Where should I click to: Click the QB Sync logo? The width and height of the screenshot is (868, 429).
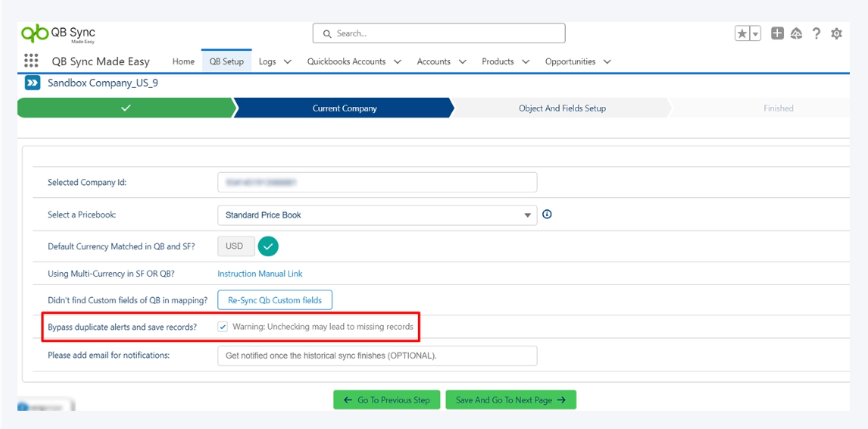[58, 33]
